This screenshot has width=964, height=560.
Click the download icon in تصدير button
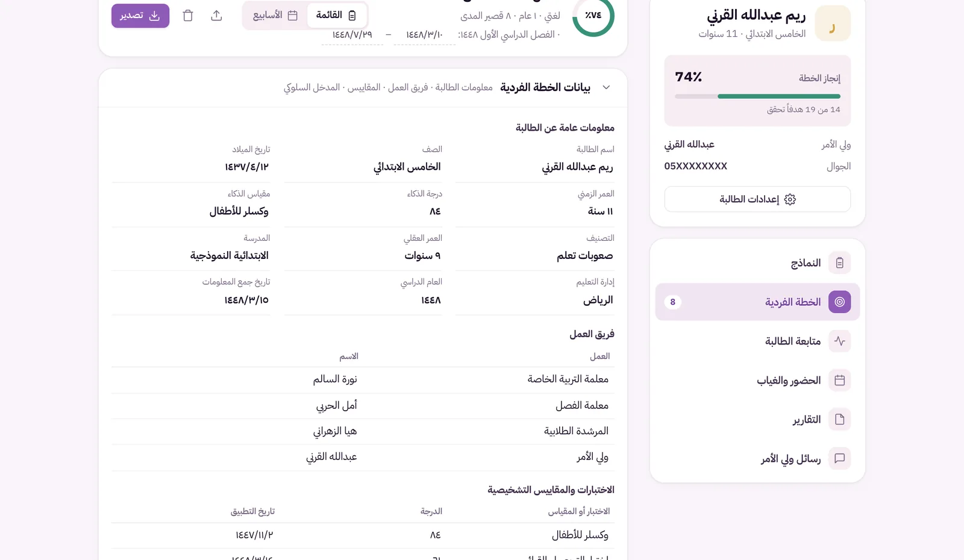(155, 16)
